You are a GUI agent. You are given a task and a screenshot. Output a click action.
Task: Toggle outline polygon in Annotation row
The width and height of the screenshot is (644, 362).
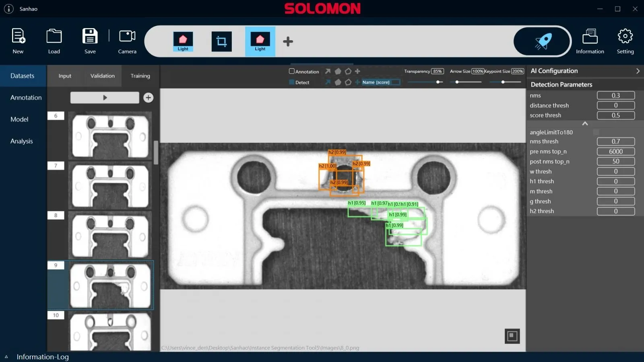point(348,71)
